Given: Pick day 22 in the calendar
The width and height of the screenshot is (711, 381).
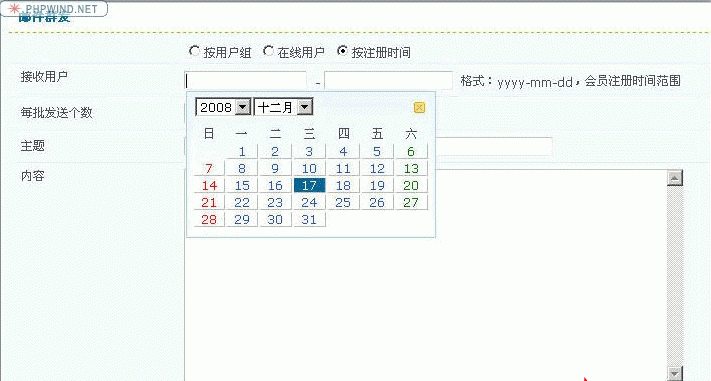Looking at the screenshot, I should (x=242, y=202).
